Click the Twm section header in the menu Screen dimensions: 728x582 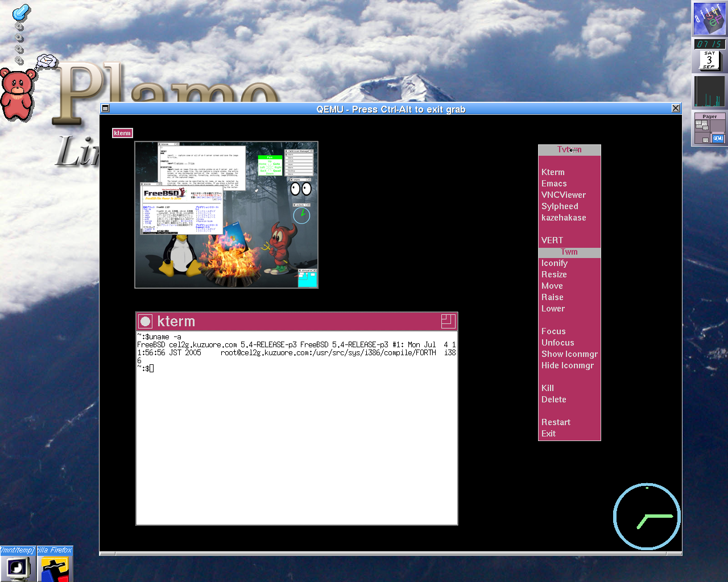pos(569,252)
